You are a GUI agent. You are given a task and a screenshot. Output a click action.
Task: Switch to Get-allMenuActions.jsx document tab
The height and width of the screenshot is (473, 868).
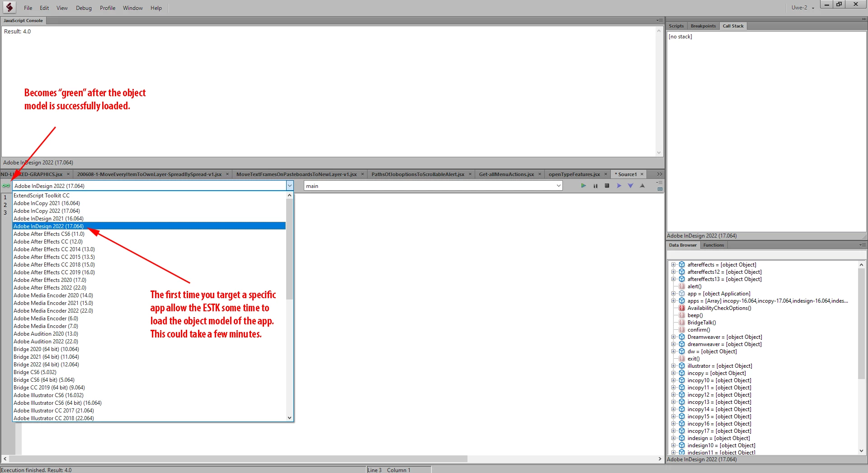tap(506, 174)
